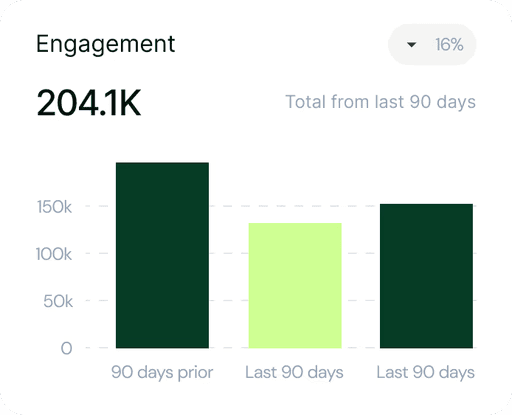Click the 0 y-axis label
This screenshot has height=415, width=512.
66,348
